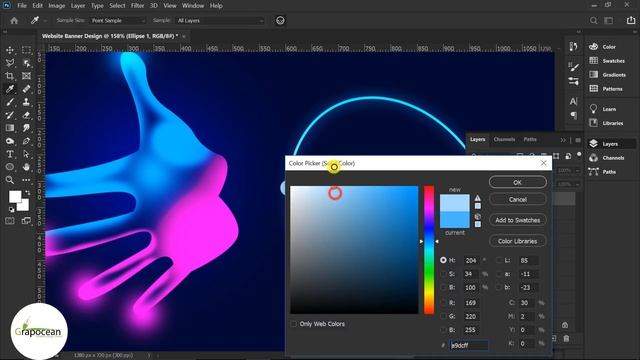
Task: Open the Search magnifier in options bar
Action: point(593,20)
